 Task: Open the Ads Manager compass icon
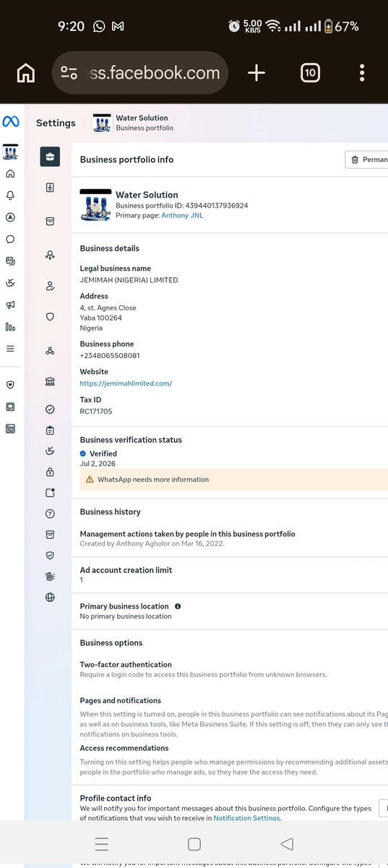(x=10, y=217)
